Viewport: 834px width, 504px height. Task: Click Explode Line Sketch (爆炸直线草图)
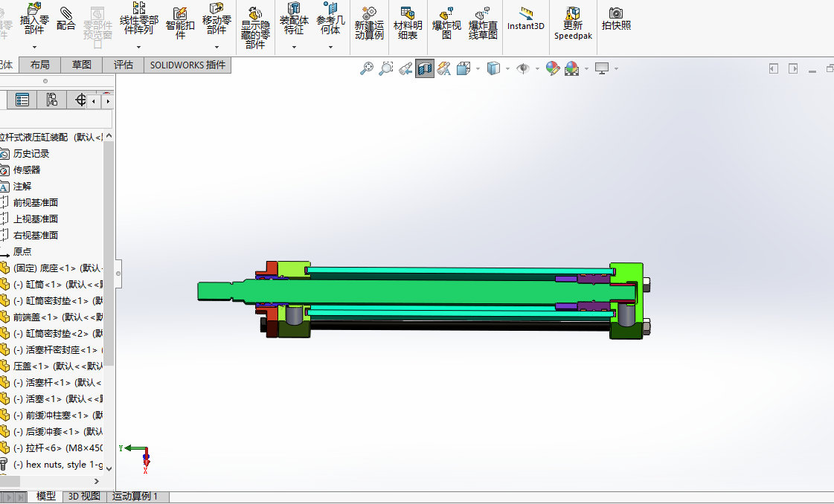pyautogui.click(x=483, y=23)
